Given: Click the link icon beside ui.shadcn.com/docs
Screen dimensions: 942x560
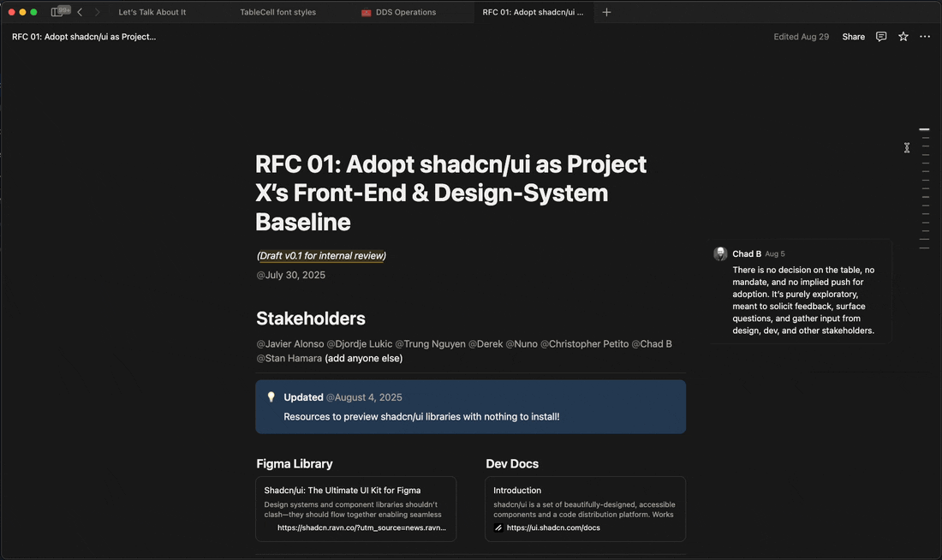Looking at the screenshot, I should [498, 527].
